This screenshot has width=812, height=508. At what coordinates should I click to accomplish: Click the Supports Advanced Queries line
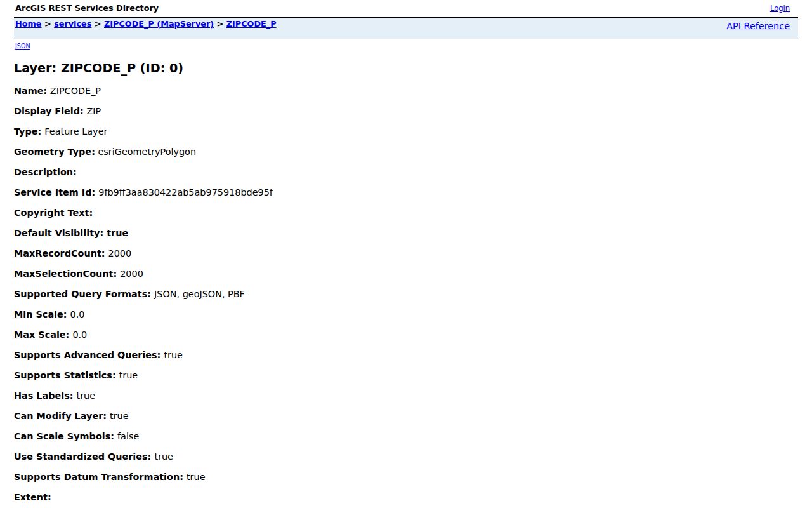(x=98, y=355)
